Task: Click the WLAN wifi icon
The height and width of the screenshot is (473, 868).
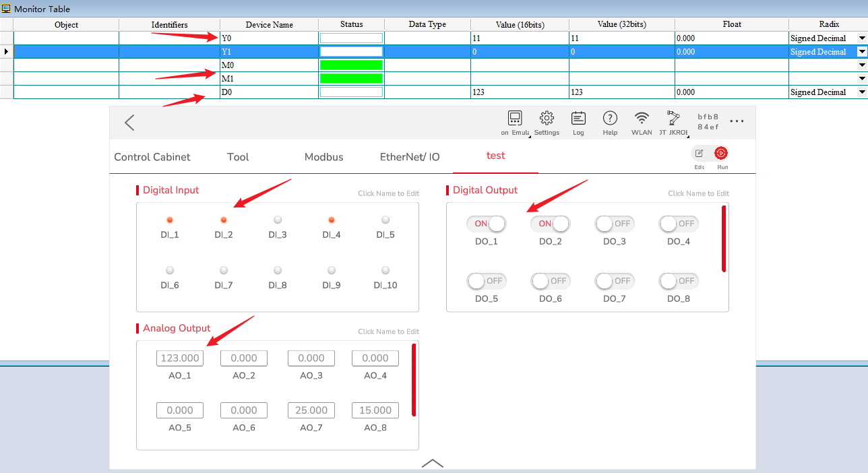Action: pos(642,119)
